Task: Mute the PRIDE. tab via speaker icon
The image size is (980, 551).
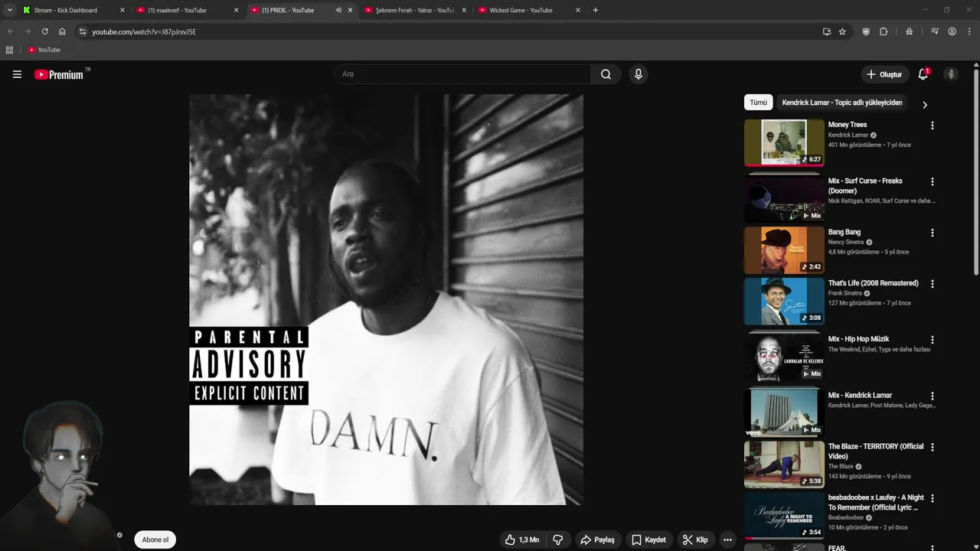Action: (x=338, y=10)
